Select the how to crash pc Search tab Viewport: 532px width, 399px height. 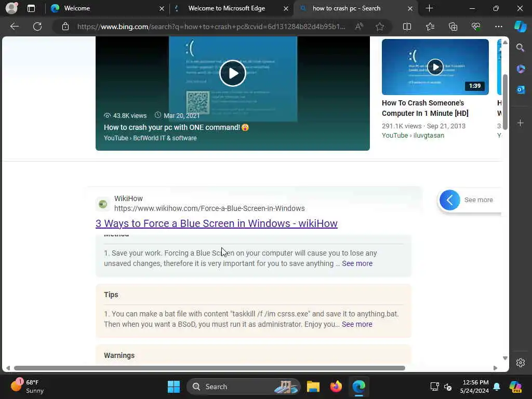[356, 8]
